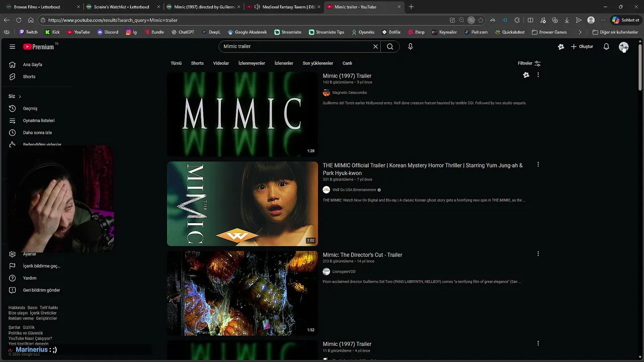Switch to Medieval Fantasy Tavern tab
This screenshot has height=362, width=644.
coord(284,7)
